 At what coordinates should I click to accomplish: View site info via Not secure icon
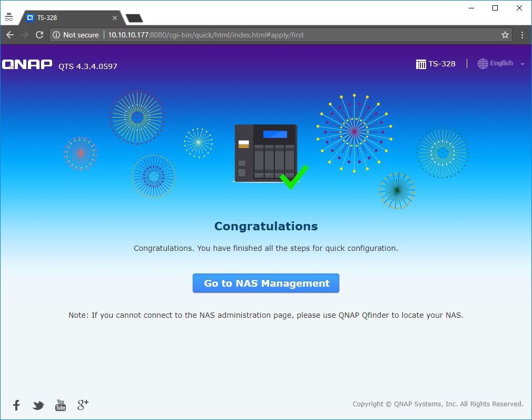pyautogui.click(x=56, y=35)
